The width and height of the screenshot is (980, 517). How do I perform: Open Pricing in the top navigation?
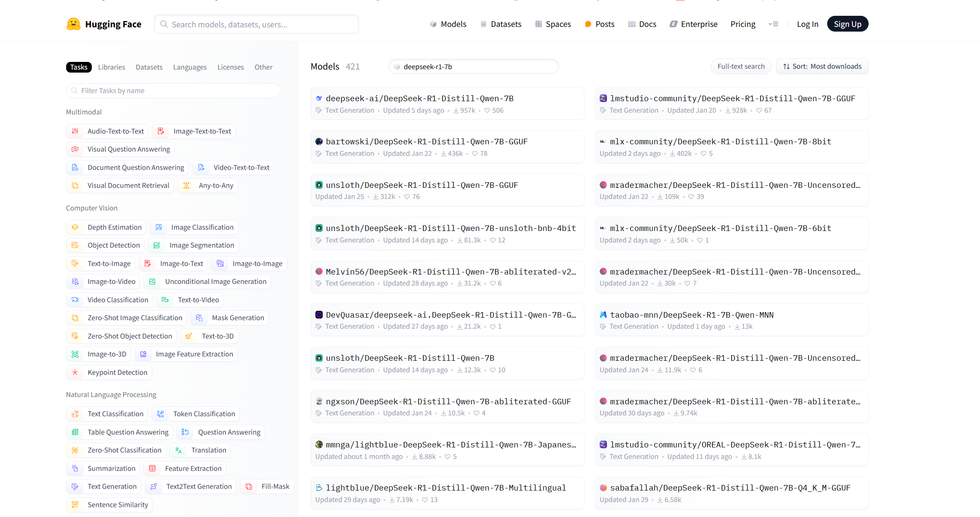coord(743,24)
